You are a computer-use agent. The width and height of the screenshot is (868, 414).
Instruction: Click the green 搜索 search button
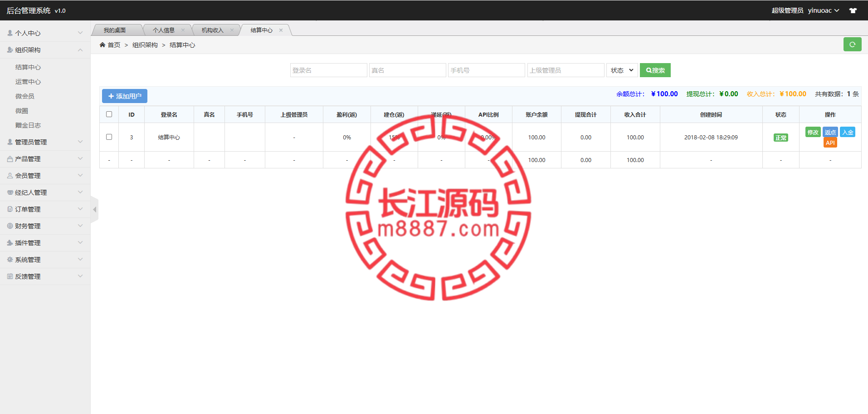tap(655, 70)
